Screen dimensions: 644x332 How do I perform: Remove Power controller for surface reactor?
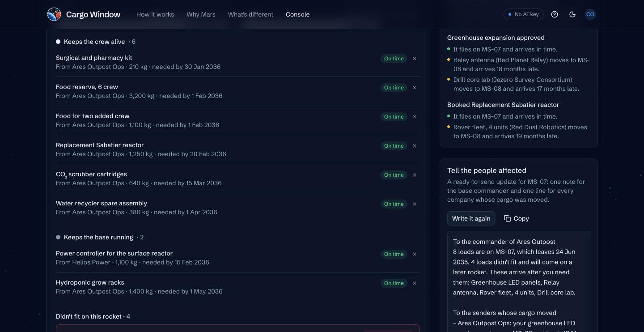point(415,254)
